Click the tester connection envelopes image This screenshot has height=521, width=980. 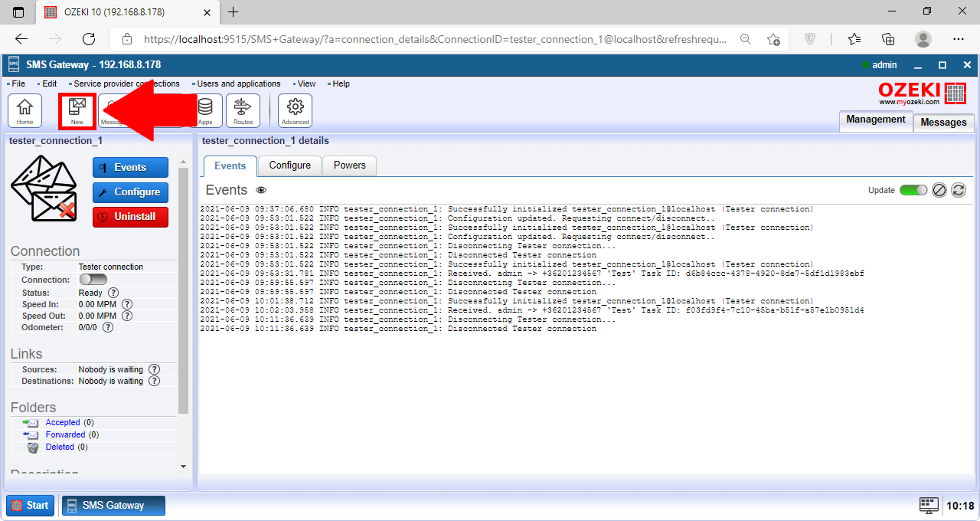pos(44,189)
